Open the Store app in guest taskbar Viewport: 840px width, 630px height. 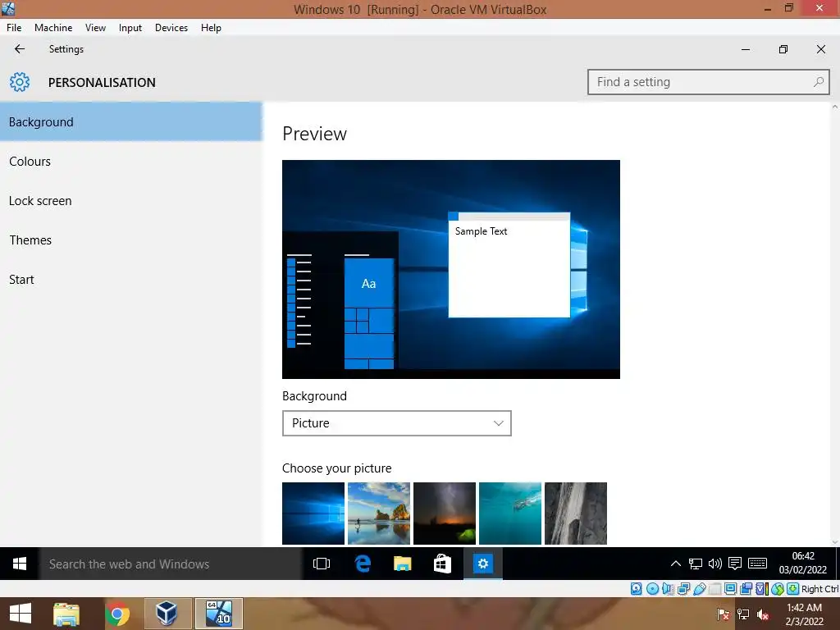[442, 564]
